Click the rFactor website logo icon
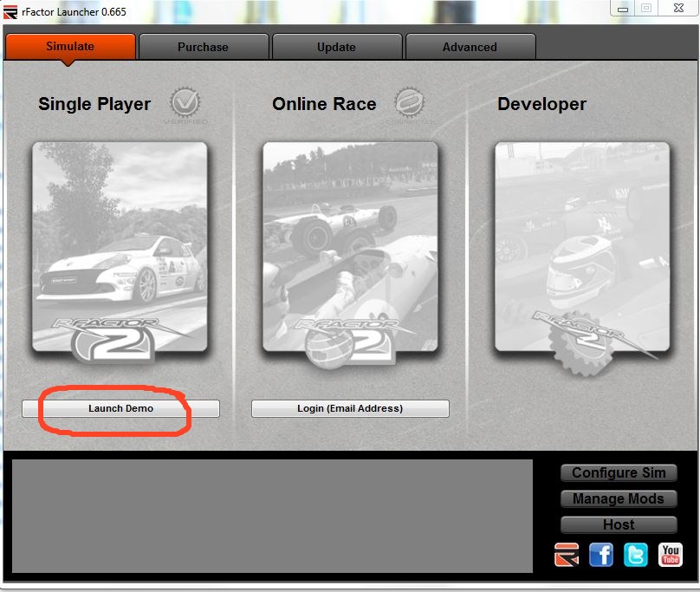 pyautogui.click(x=567, y=555)
